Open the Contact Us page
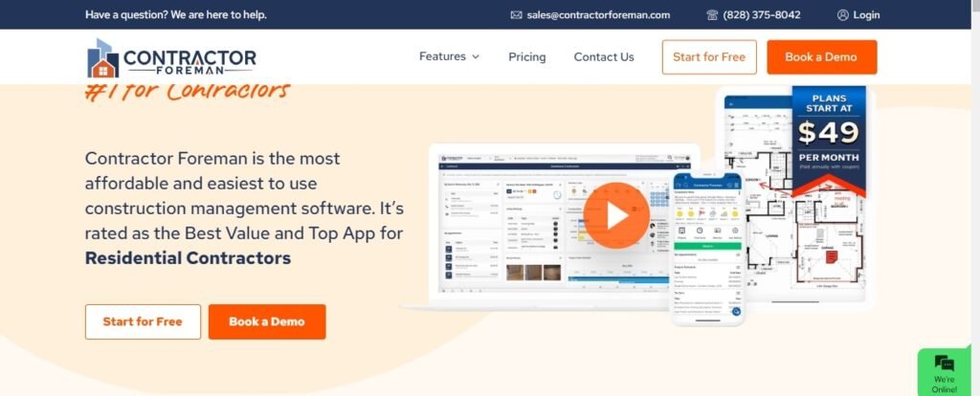The image size is (980, 396). click(604, 56)
